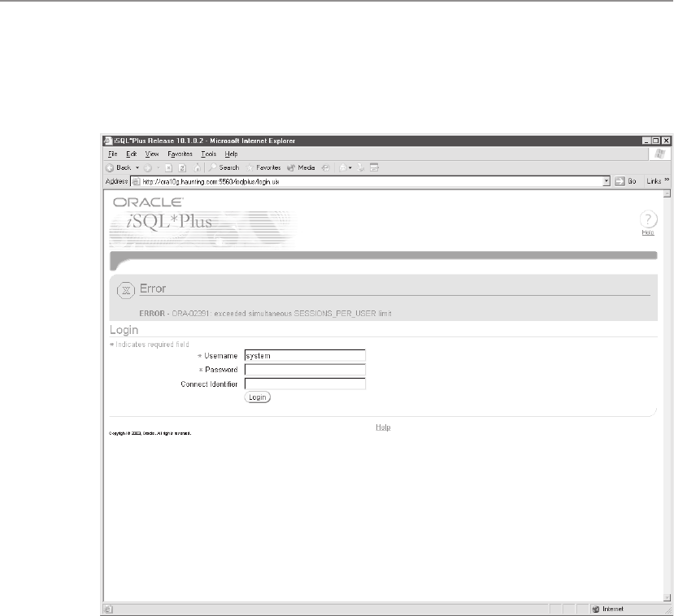Click the IE icon in title bar
674x616 pixels.
coord(108,141)
